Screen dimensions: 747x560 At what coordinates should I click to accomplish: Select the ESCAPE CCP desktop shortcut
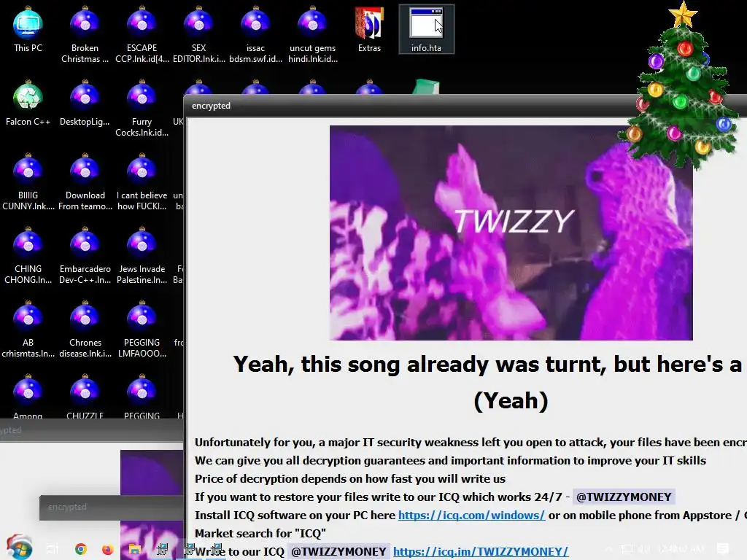(142, 35)
